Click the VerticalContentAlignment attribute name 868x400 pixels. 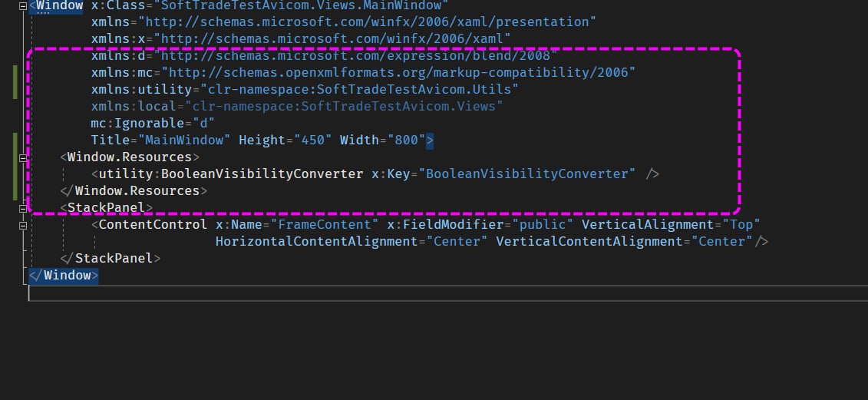click(x=589, y=242)
